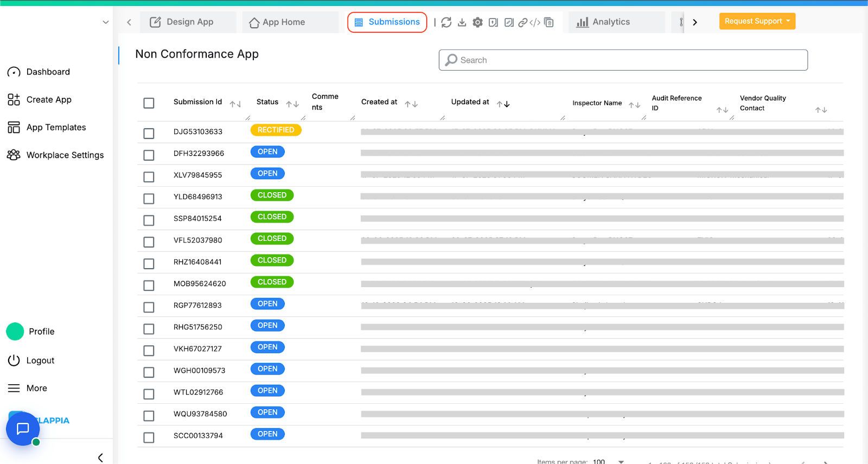The image size is (868, 464).
Task: Click the Comments column header
Action: click(325, 101)
